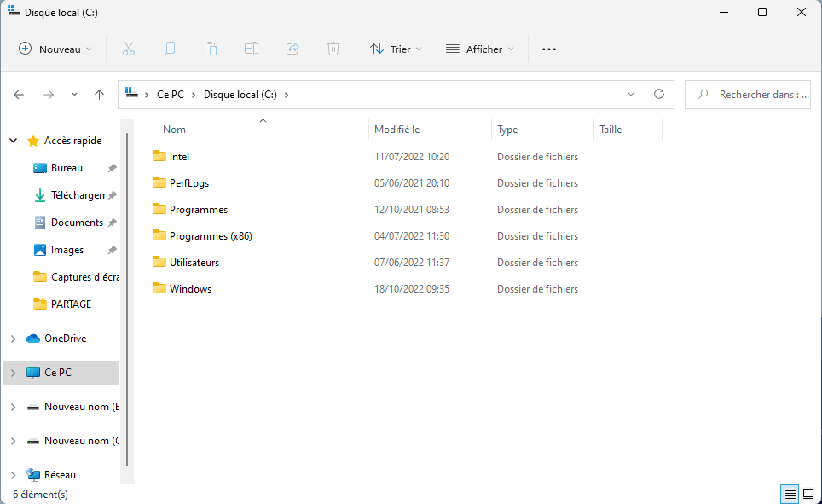Switch to details view in status bar
This screenshot has width=822, height=504.
click(x=790, y=494)
